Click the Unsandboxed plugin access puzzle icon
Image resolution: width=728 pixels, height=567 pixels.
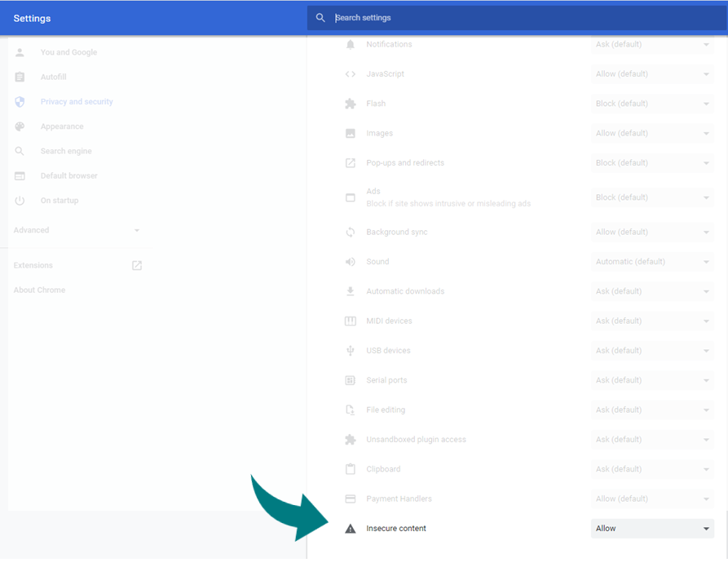click(351, 440)
